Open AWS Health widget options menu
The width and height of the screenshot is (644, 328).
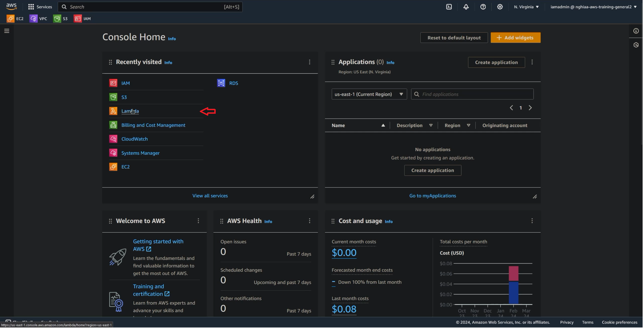coord(310,221)
